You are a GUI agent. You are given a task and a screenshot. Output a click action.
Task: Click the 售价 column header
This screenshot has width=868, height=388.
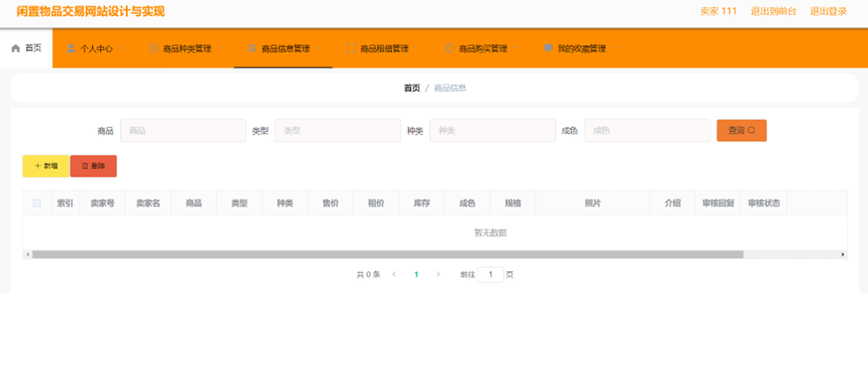[x=330, y=203]
